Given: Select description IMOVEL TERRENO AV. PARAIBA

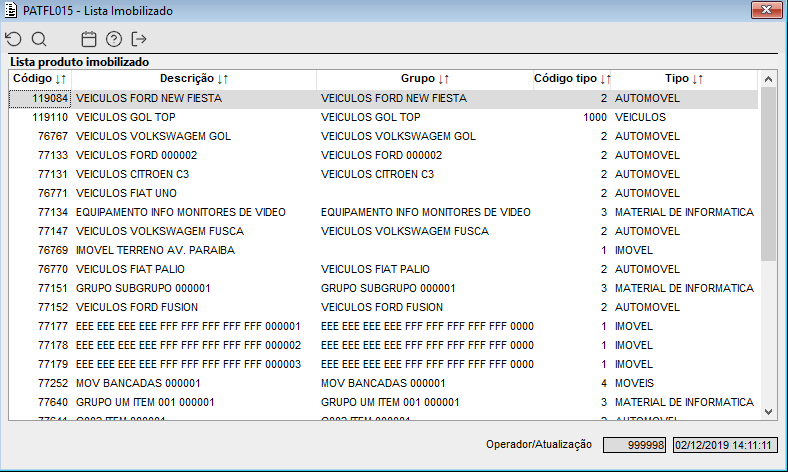Looking at the screenshot, I should point(155,250).
